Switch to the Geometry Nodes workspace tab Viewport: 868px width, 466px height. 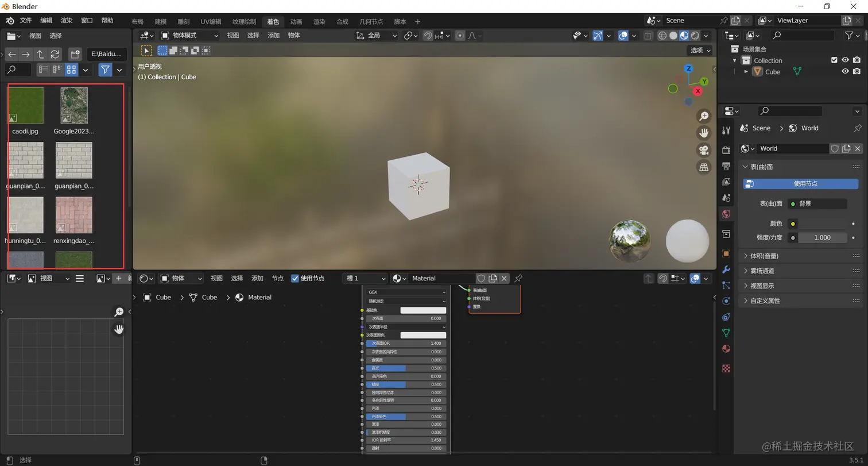click(371, 21)
